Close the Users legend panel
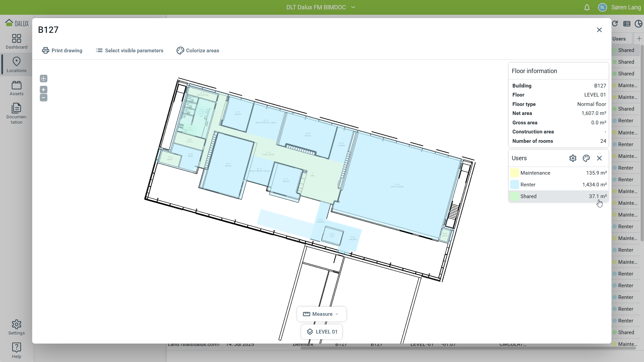The height and width of the screenshot is (362, 644). (599, 158)
